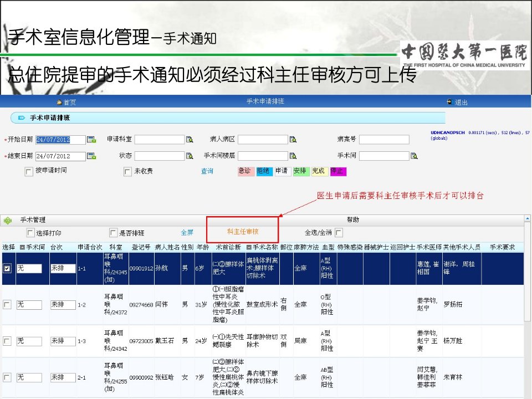
Task: Click the 全屏 link
Action: point(187,232)
